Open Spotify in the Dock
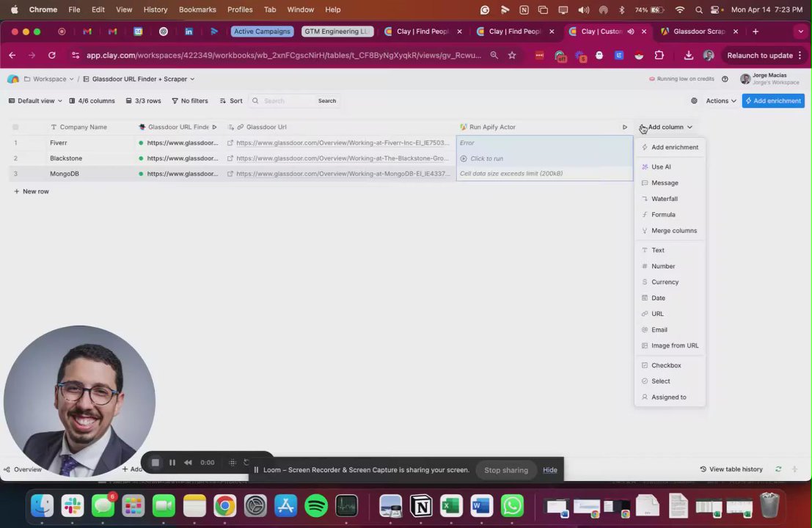 click(316, 506)
